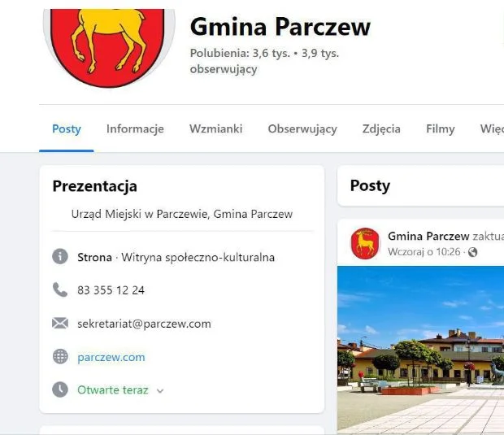504x435 pixels.
Task: Click the info icon beside Strona
Action: [60, 257]
